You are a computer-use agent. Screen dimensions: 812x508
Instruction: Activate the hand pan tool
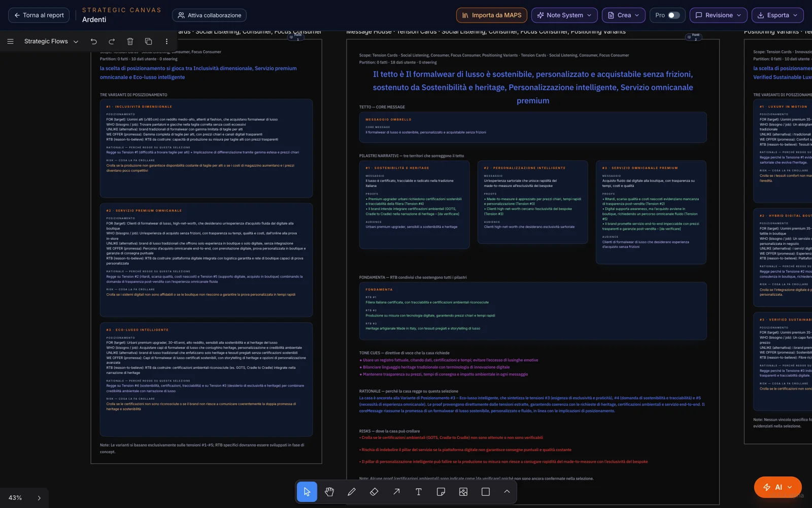point(329,492)
